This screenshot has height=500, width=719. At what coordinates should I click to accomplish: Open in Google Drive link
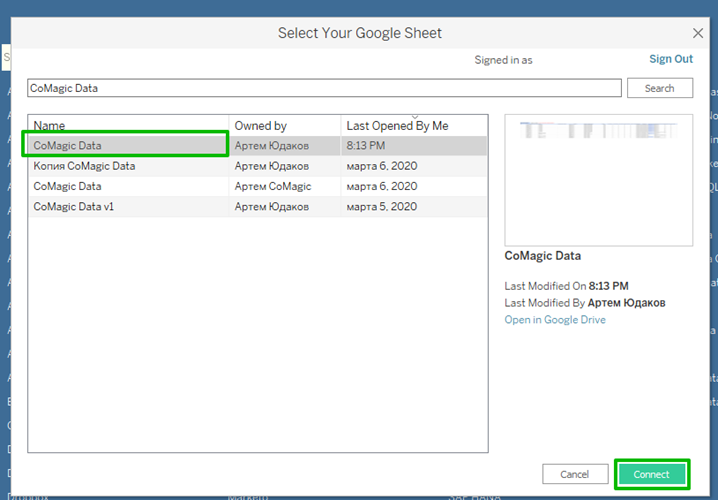pyautogui.click(x=555, y=320)
